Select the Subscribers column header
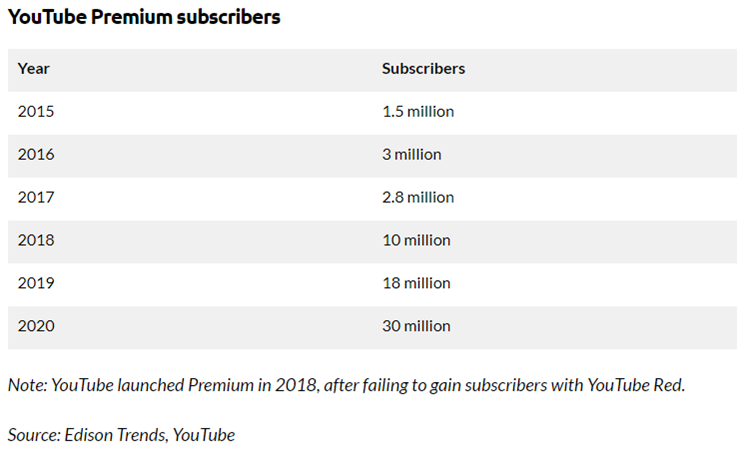The image size is (747, 452). point(423,69)
